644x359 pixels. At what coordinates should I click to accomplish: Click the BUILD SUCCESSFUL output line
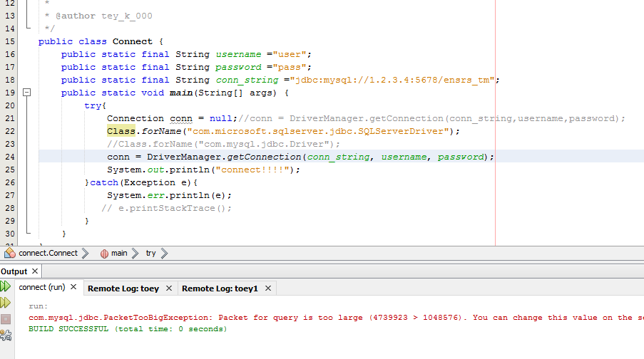click(x=128, y=329)
